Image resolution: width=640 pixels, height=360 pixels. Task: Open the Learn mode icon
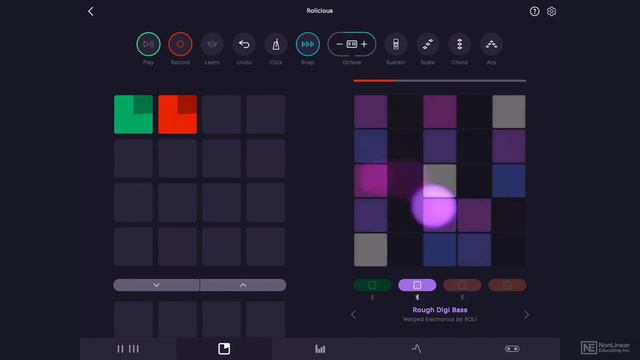click(x=212, y=44)
